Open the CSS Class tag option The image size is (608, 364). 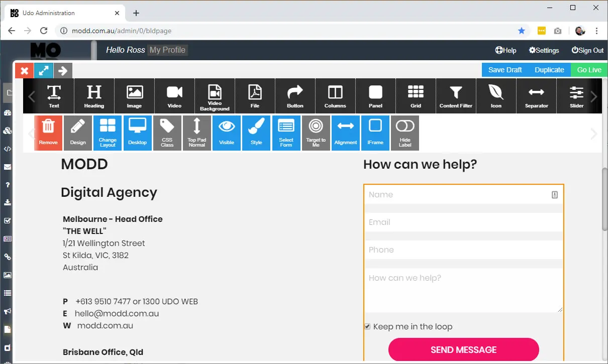point(167,133)
